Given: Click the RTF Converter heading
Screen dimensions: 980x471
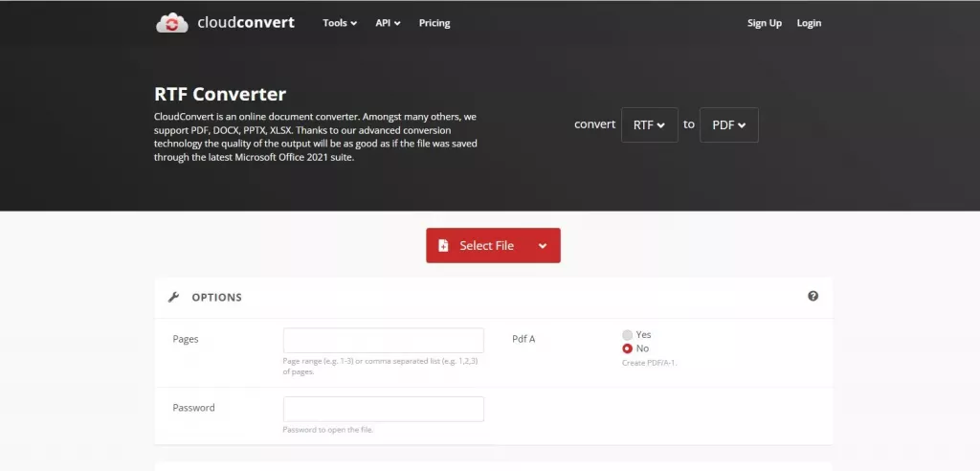Looking at the screenshot, I should (x=220, y=95).
